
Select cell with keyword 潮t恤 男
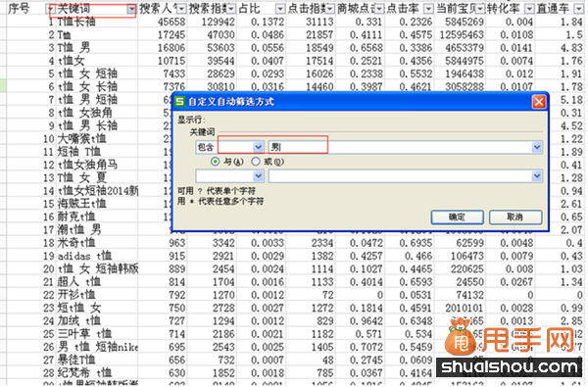97,229
